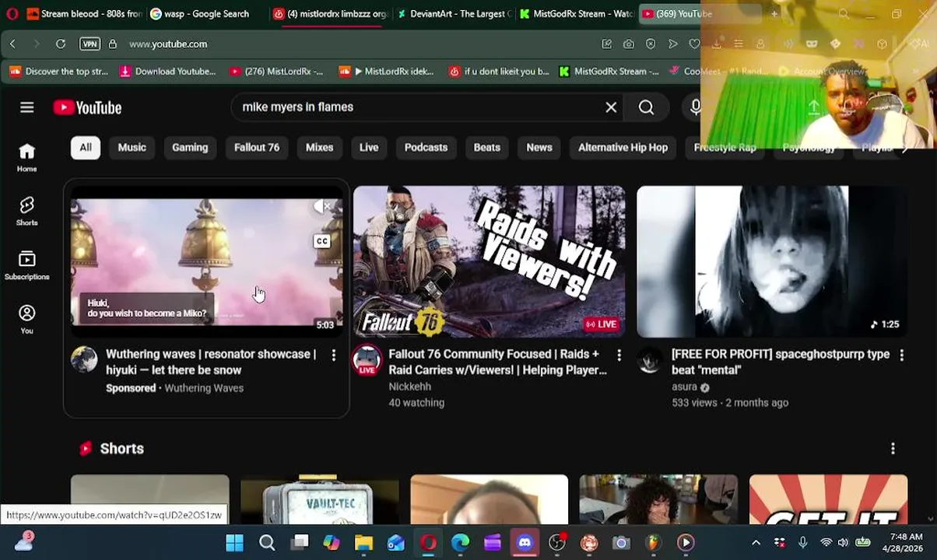Open options menu for Wuthering waves video

pyautogui.click(x=334, y=355)
